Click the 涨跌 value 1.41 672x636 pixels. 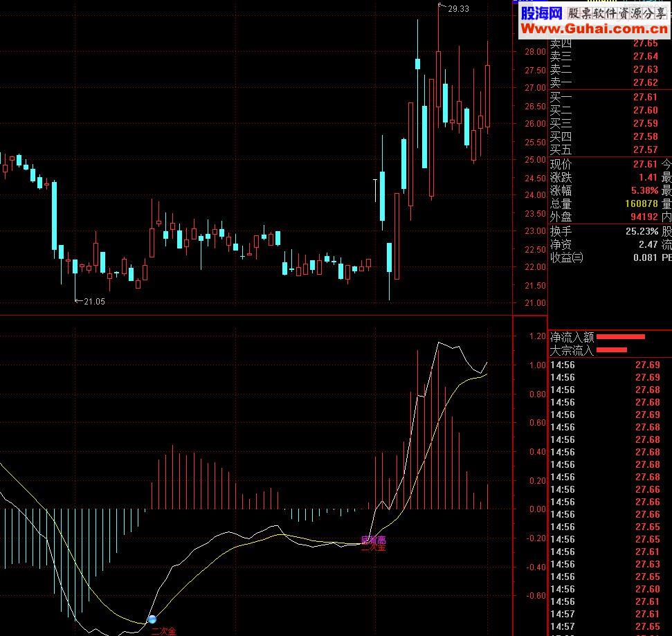click(x=648, y=177)
